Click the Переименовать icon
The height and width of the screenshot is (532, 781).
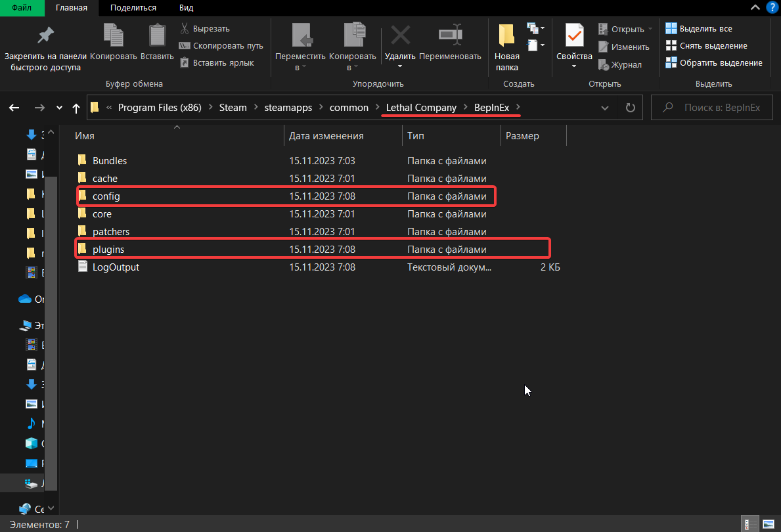click(x=450, y=35)
